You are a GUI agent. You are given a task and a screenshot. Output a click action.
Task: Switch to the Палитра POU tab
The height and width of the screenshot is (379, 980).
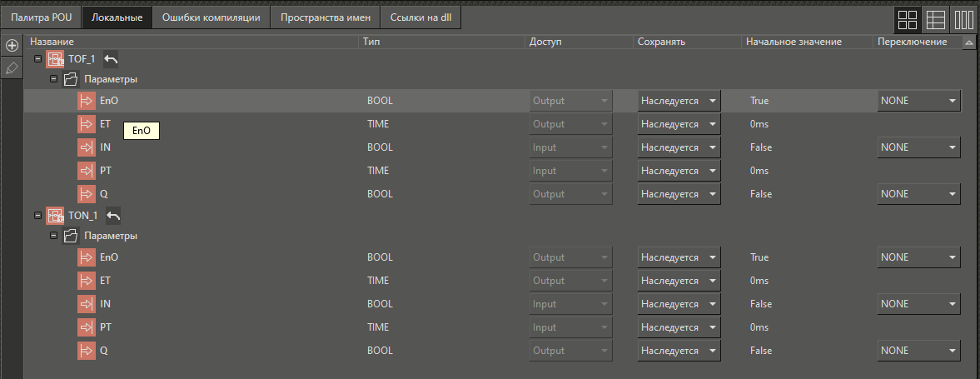tap(42, 17)
